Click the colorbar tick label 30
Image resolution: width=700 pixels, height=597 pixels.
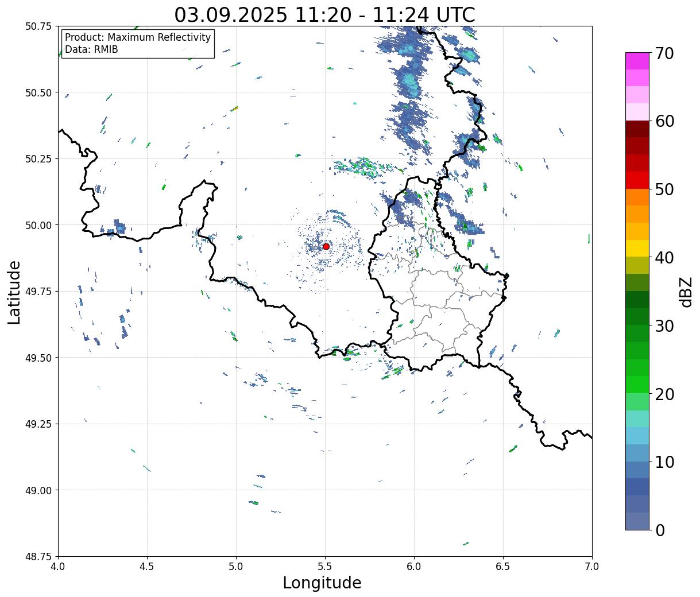coord(664,326)
